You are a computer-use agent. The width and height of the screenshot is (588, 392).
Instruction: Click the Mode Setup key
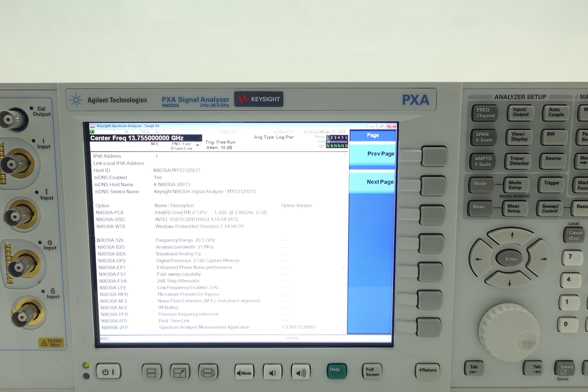516,185
